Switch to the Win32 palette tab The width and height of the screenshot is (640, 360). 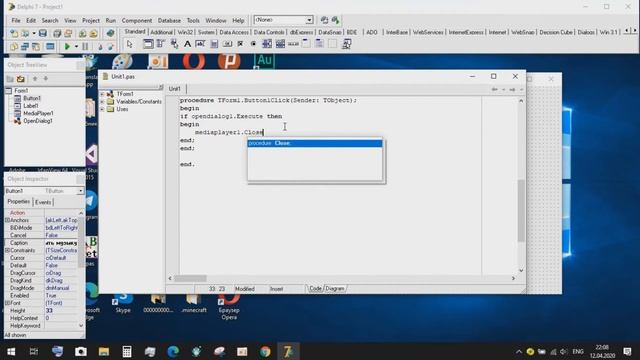click(185, 32)
